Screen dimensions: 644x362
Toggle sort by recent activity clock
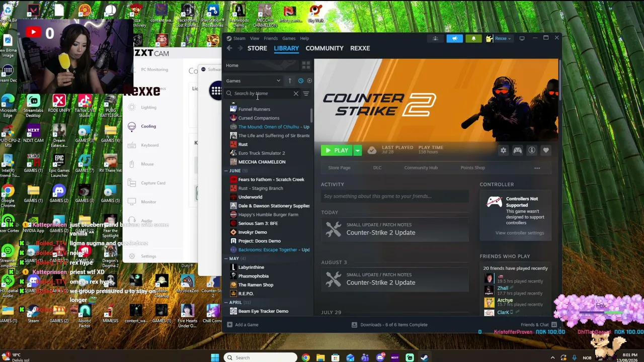[301, 80]
